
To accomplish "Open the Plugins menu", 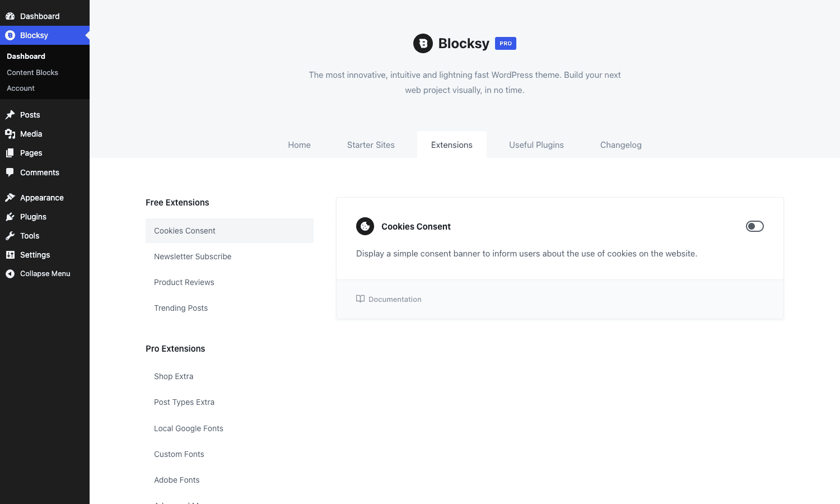I will (45, 217).
